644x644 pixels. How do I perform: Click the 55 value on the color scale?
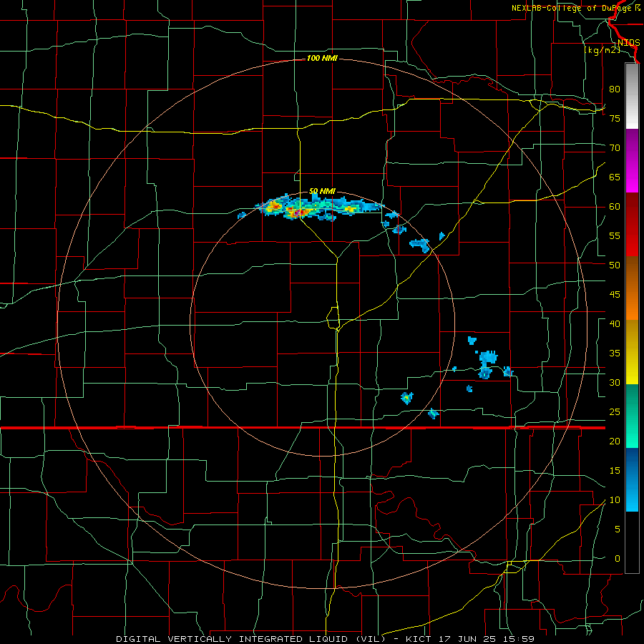click(x=615, y=235)
